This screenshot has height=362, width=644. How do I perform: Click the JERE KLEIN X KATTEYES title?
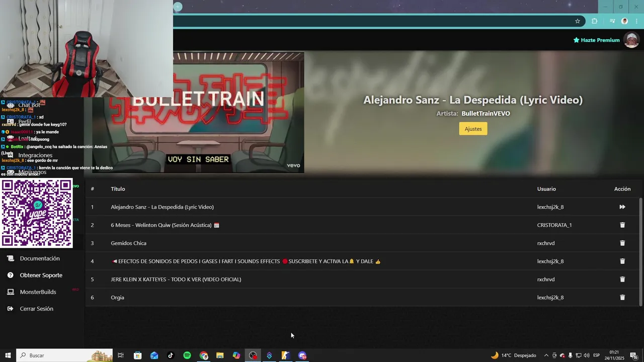click(x=176, y=279)
